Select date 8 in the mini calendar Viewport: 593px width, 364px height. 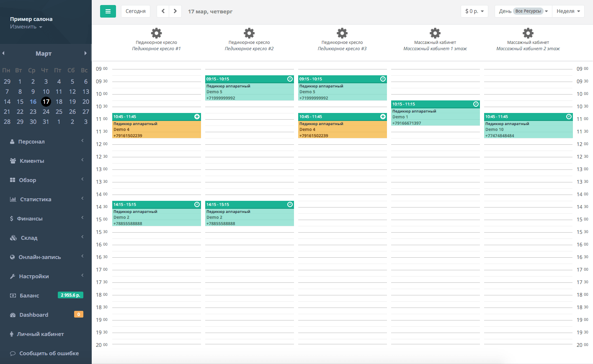(20, 92)
